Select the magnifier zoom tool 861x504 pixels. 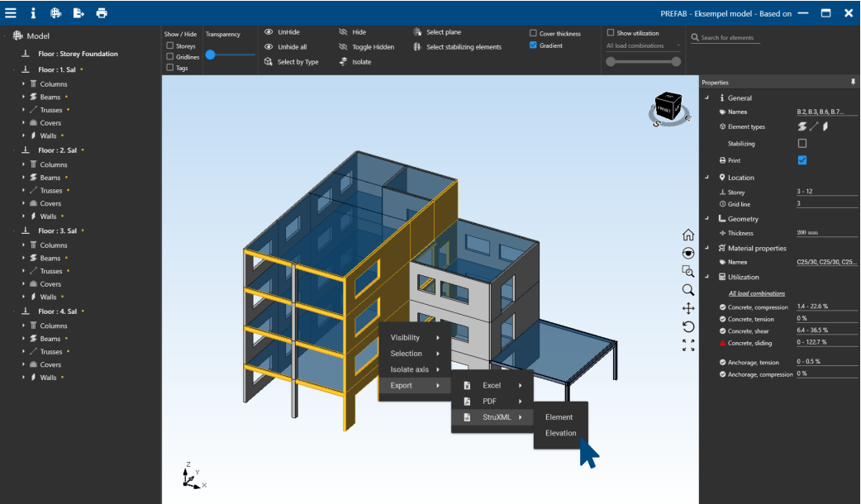(x=688, y=290)
